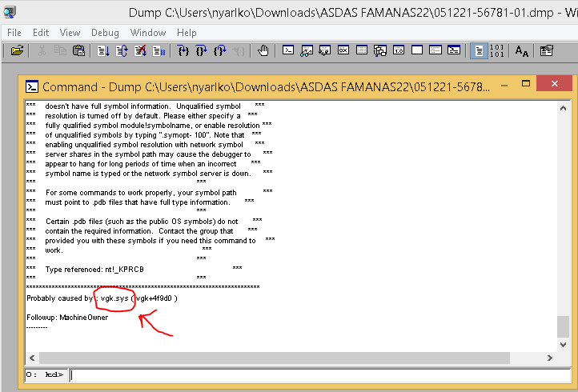Open the Memory window toolbar icon

362,50
